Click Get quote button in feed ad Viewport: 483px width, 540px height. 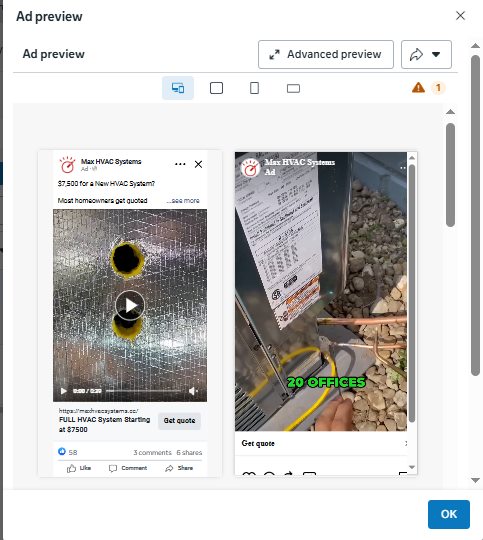point(179,420)
